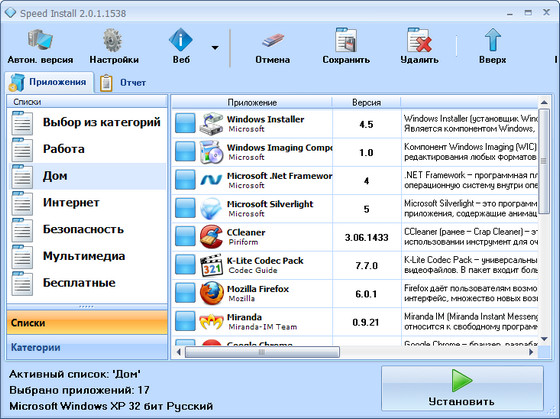560x419 pixels.
Task: Click the horizontal scrollbar thumb
Action: click(x=262, y=352)
